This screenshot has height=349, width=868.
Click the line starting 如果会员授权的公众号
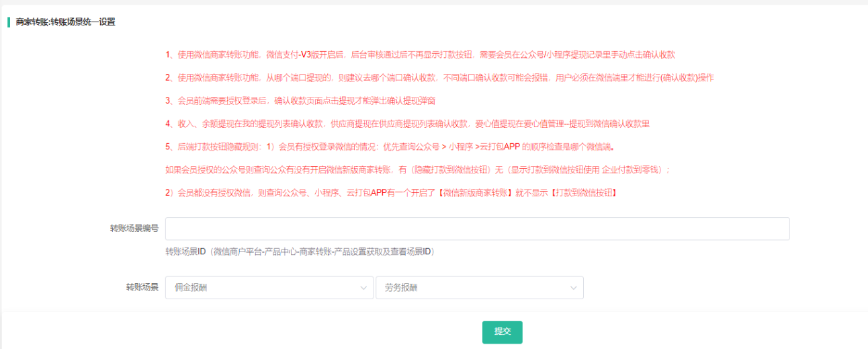click(418, 169)
